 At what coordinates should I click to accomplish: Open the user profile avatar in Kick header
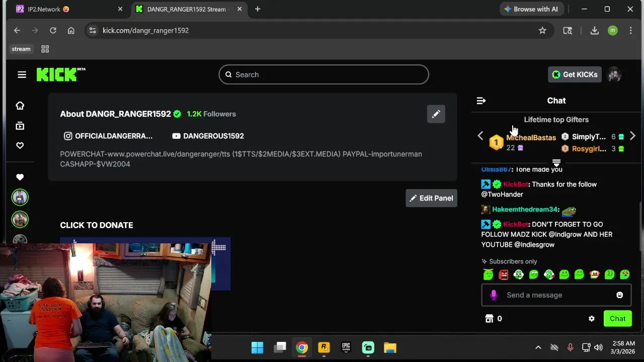click(x=614, y=74)
